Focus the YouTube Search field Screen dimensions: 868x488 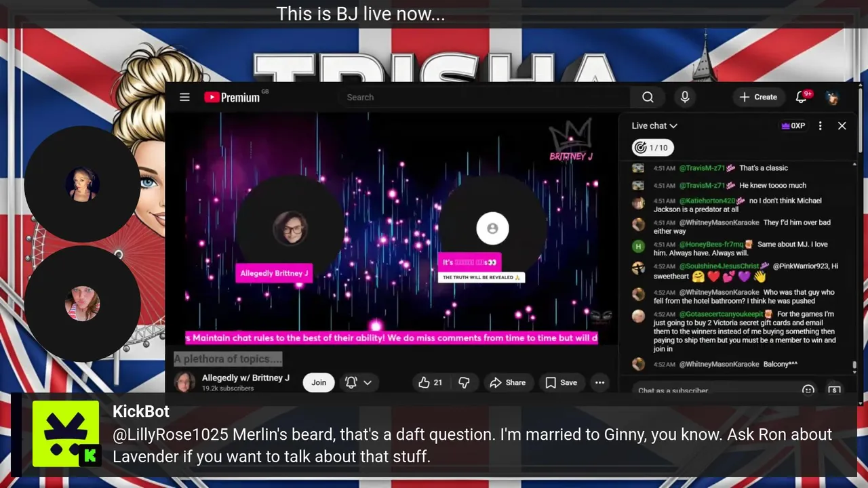click(485, 97)
